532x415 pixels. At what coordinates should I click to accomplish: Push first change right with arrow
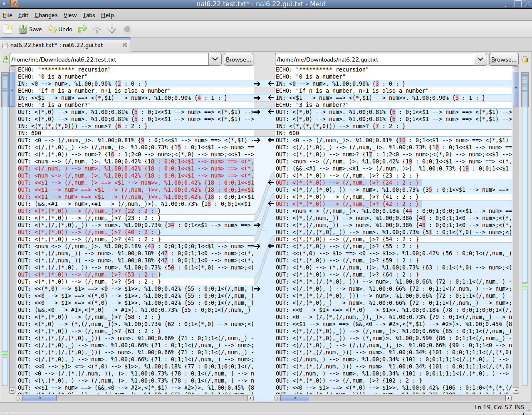coord(257,84)
